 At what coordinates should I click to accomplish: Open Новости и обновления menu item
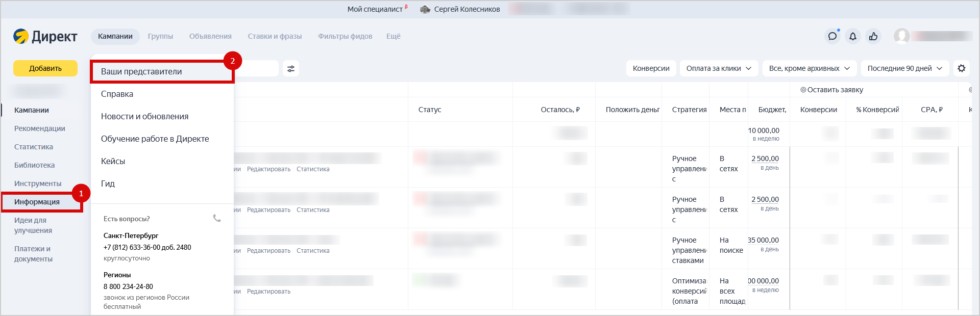coord(162,116)
